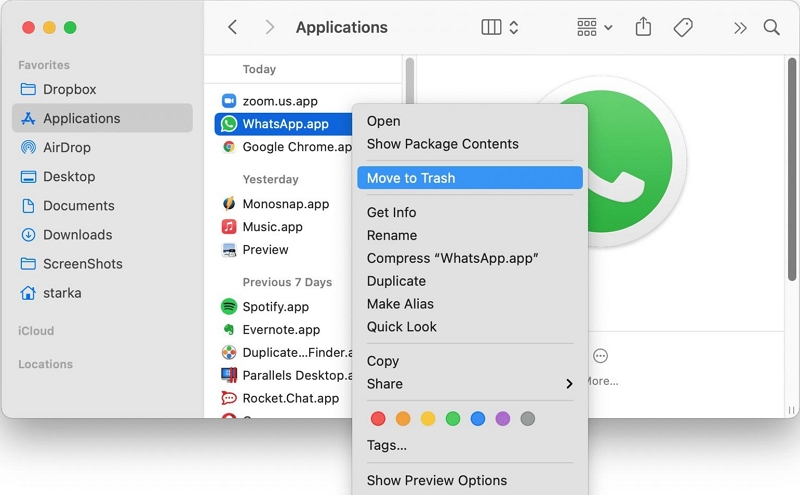
Task: Choose Get Info menu entry
Action: [469, 212]
